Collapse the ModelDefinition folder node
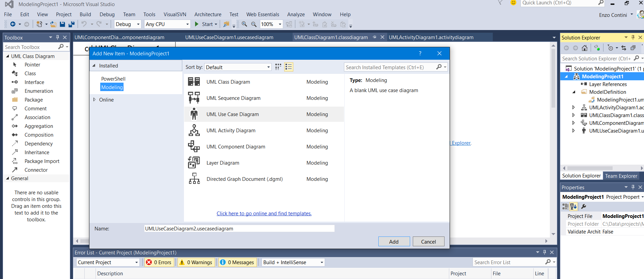This screenshot has width=644, height=279. (x=573, y=92)
